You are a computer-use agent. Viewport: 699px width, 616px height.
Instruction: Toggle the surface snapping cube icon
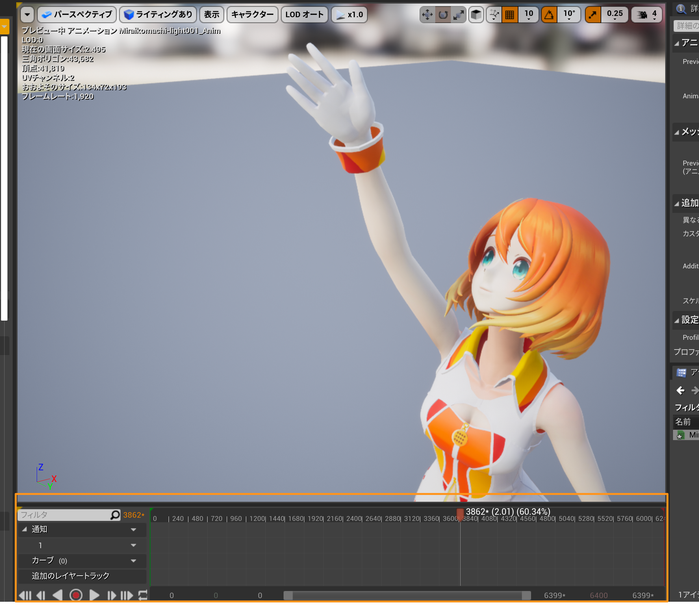point(476,15)
